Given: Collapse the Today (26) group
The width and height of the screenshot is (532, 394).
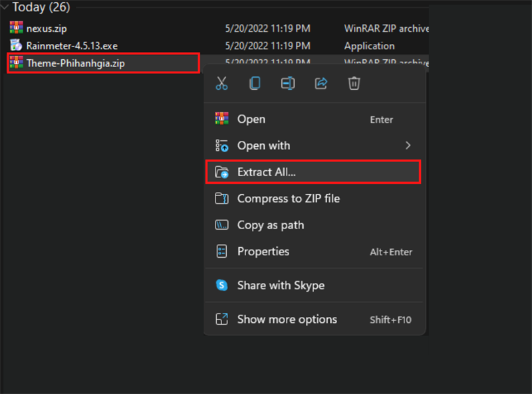Looking at the screenshot, I should coord(5,8).
